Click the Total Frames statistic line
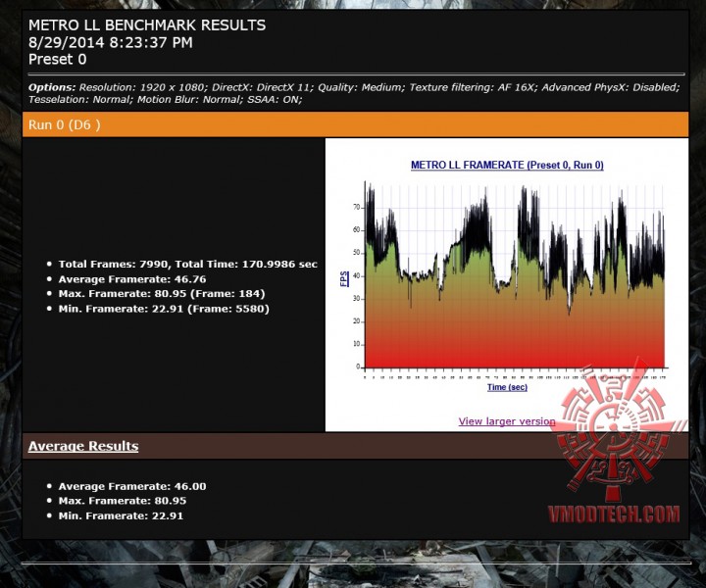The width and height of the screenshot is (706, 588). point(187,264)
